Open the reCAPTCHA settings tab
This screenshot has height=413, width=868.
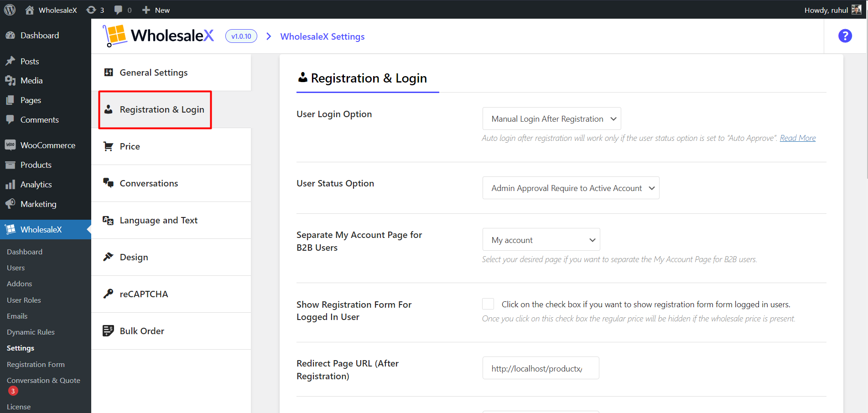pos(171,294)
